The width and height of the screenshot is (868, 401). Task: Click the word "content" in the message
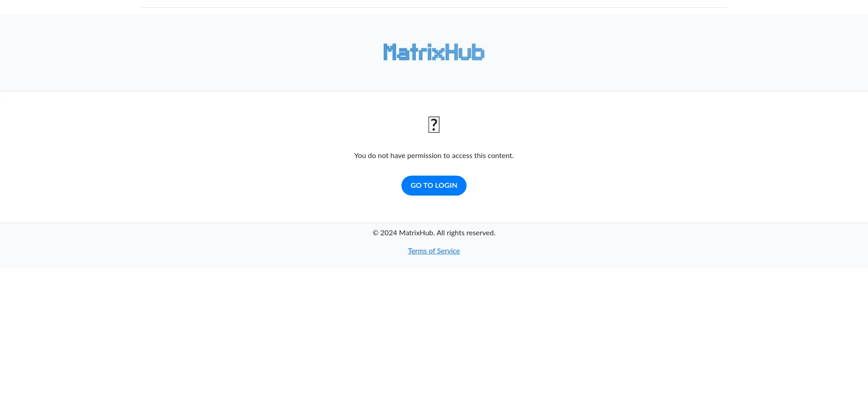point(500,156)
